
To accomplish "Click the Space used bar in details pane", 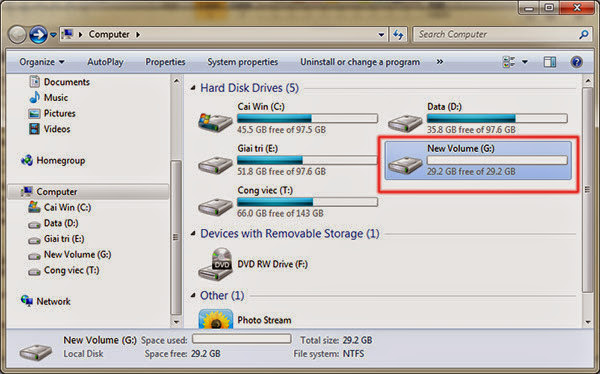I will coord(241,339).
